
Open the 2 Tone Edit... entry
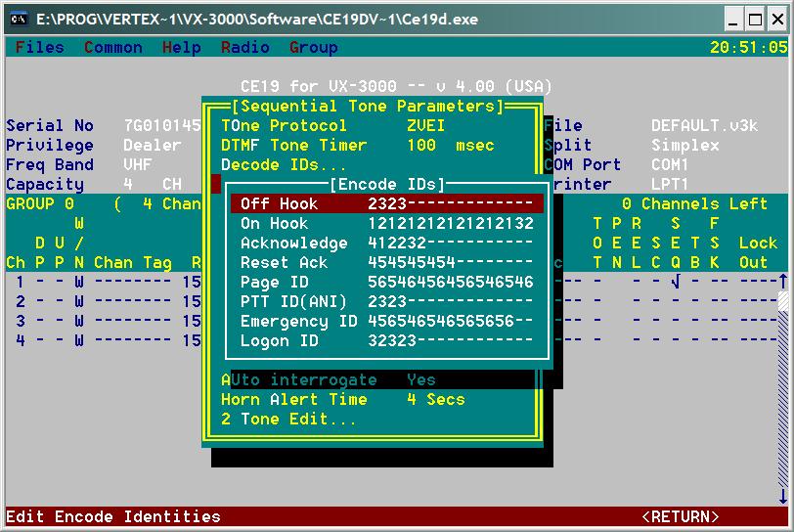288,419
